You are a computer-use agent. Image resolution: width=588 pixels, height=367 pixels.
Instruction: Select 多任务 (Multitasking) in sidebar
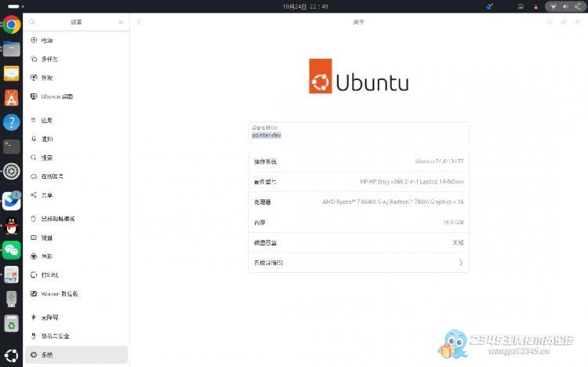tap(49, 59)
